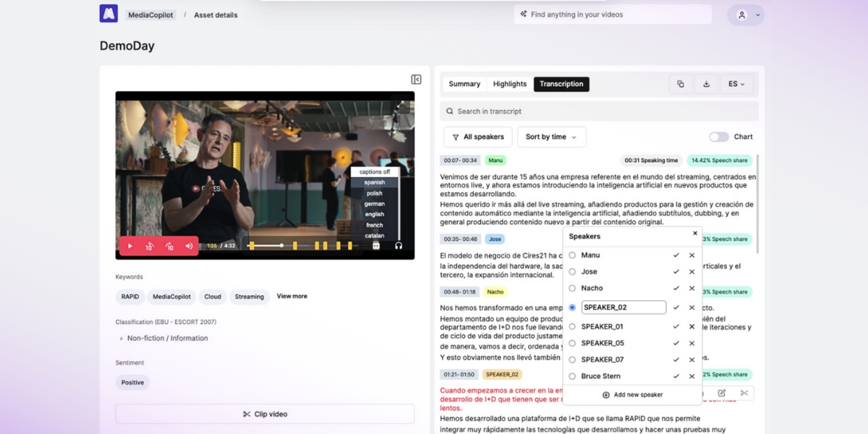Enable captions via the CC icon

click(377, 247)
